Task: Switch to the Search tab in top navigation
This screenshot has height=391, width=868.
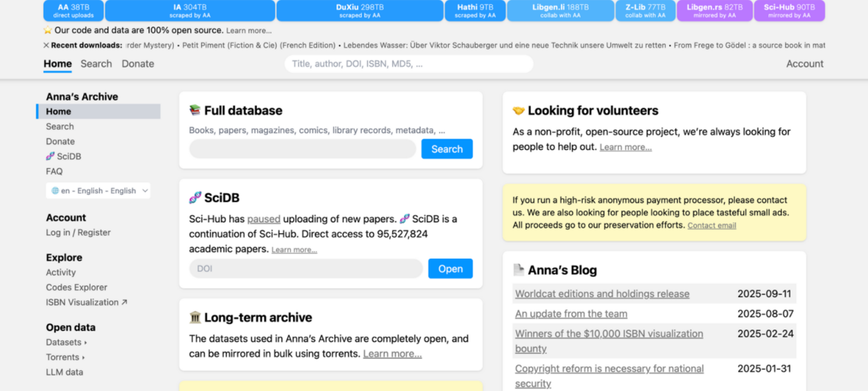Action: [x=96, y=64]
